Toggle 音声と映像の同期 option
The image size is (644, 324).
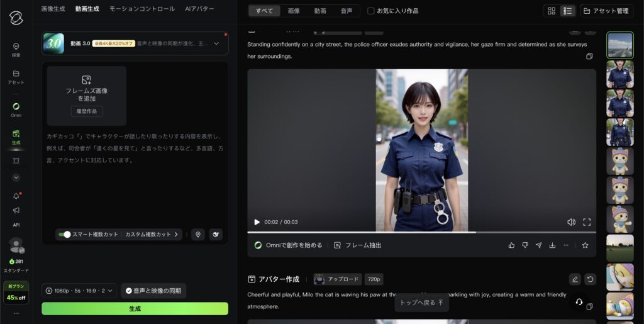pyautogui.click(x=153, y=291)
